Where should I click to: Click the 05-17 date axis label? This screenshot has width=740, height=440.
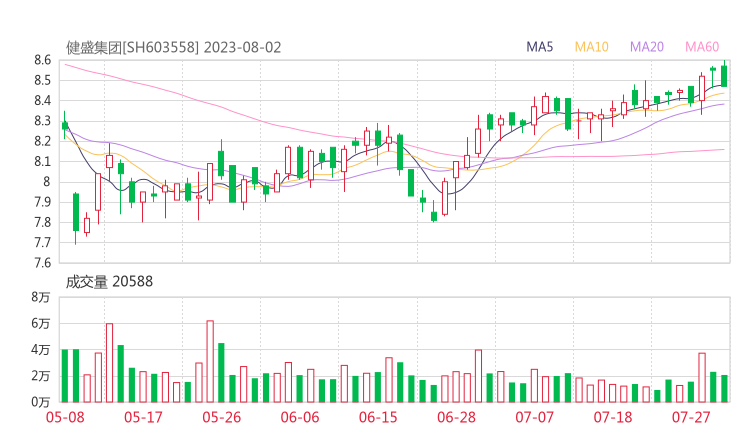(x=143, y=417)
